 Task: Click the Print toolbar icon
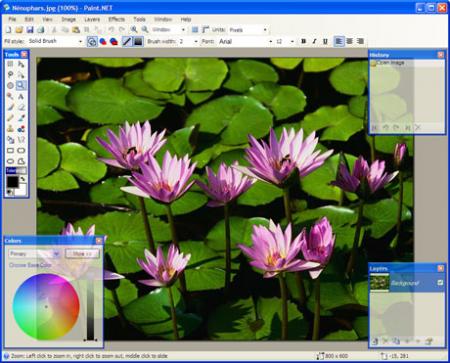point(41,30)
